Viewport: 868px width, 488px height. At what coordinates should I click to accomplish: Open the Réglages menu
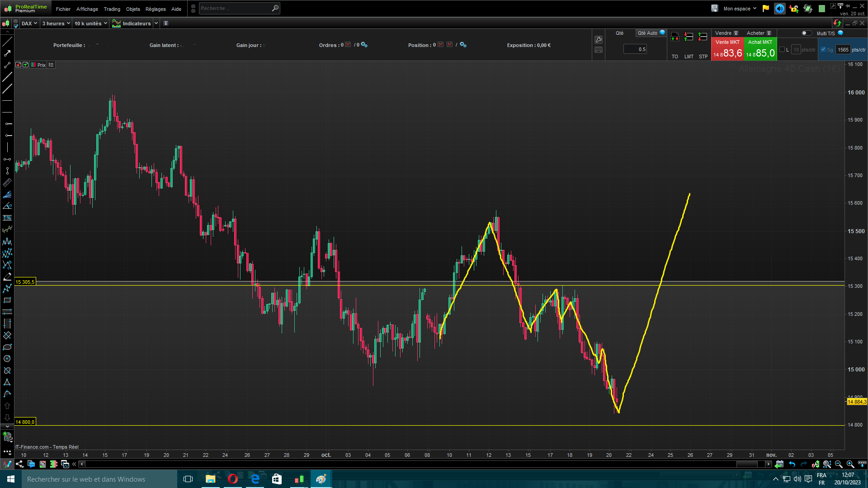click(156, 9)
